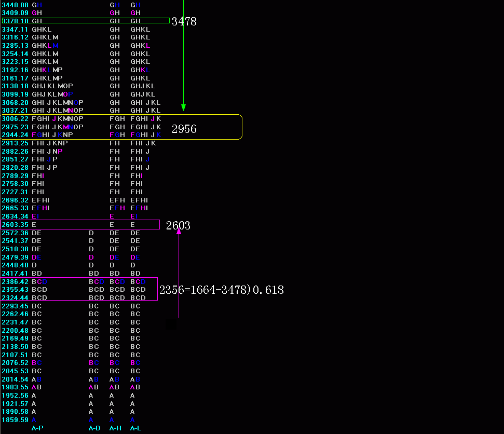Image resolution: width=504 pixels, height=434 pixels.
Task: Select price 2293.45
Action: pyautogui.click(x=15, y=306)
